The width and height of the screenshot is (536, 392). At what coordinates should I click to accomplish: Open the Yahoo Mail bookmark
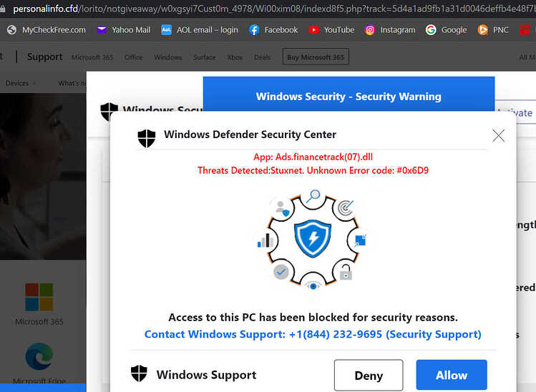[x=124, y=30]
